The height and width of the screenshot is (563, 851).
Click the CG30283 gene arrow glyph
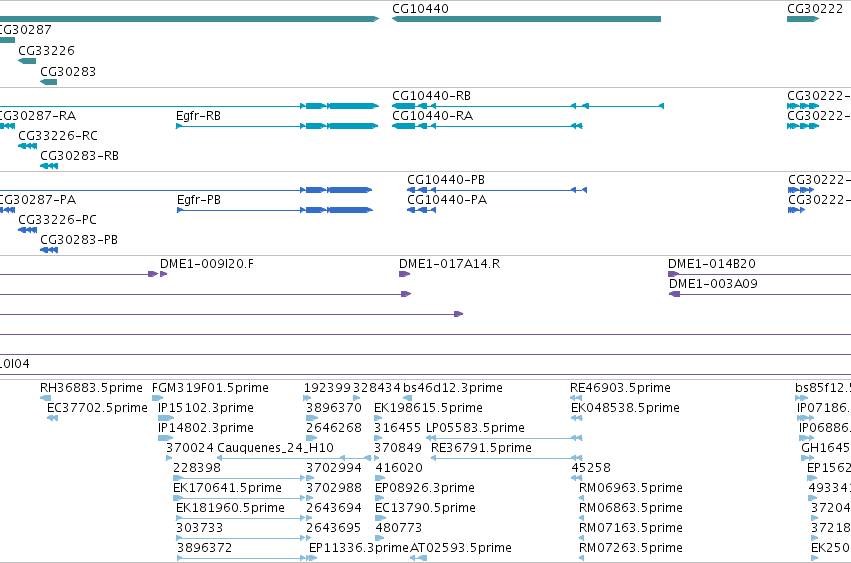coord(49,82)
